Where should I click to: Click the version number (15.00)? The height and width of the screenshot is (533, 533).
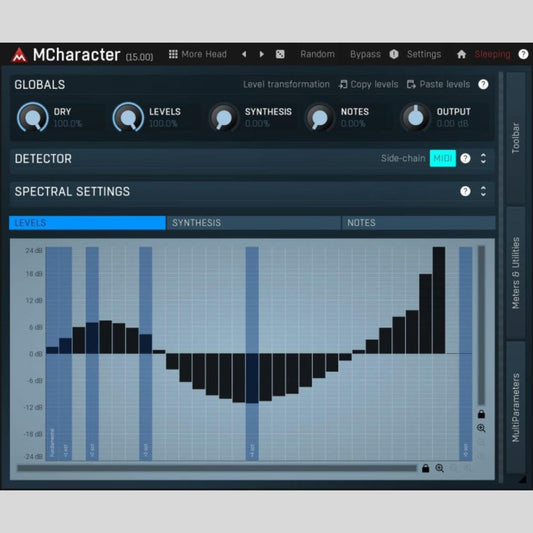[139, 57]
